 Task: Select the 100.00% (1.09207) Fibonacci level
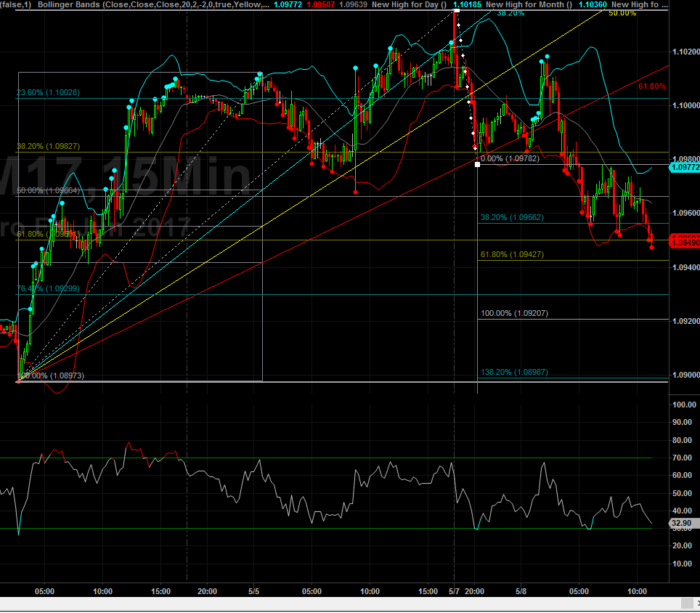(x=513, y=313)
